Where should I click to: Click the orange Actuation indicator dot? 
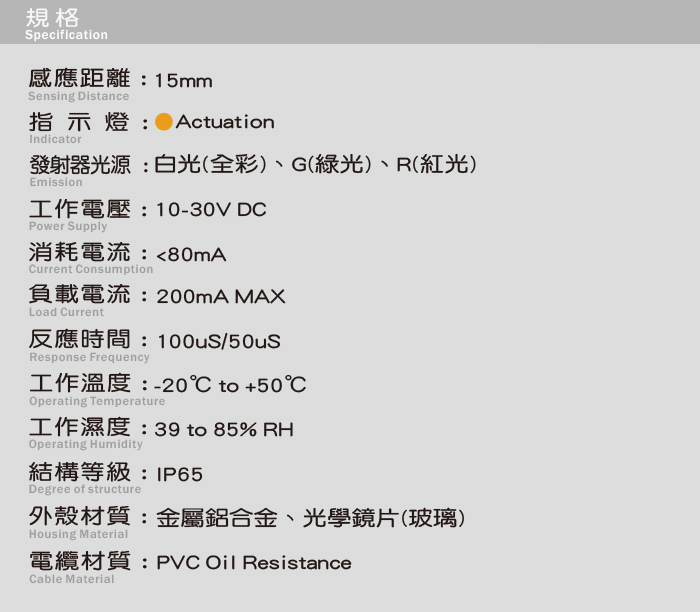(164, 122)
